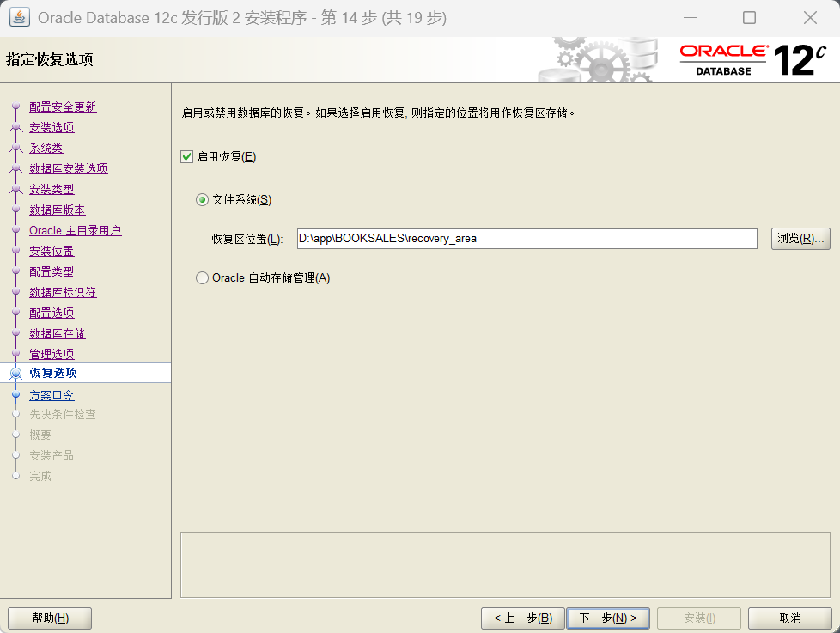This screenshot has width=840, height=633.
Task: Click the greyed 先决条件检查 step
Action: (x=63, y=414)
